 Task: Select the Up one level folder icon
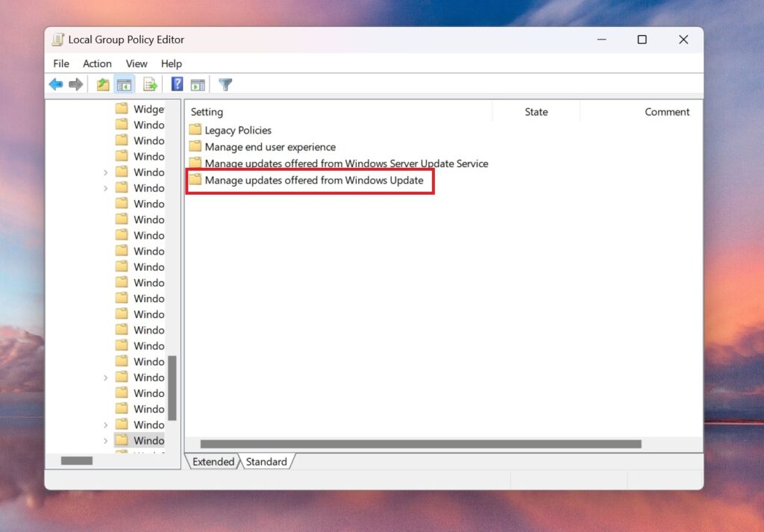click(102, 84)
